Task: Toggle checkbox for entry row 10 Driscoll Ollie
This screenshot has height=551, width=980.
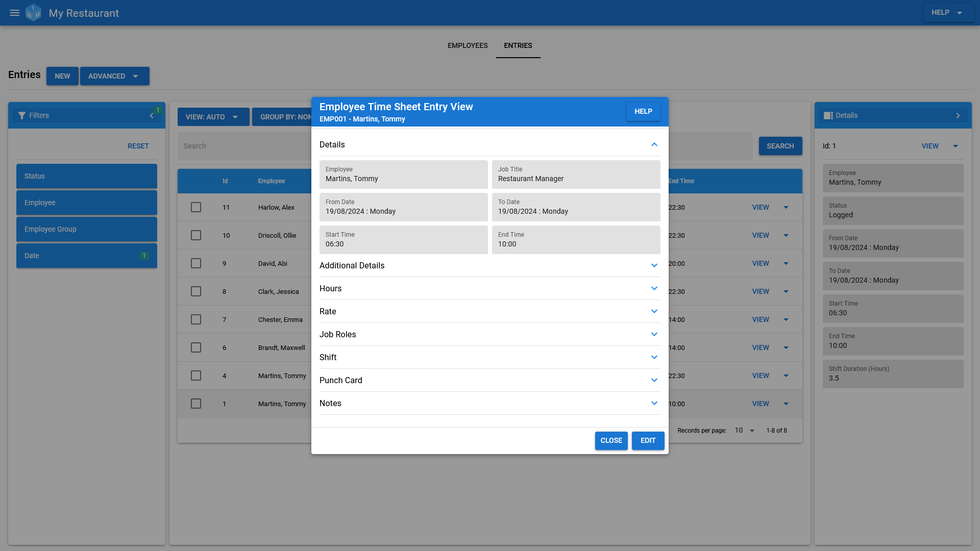Action: pos(196,236)
